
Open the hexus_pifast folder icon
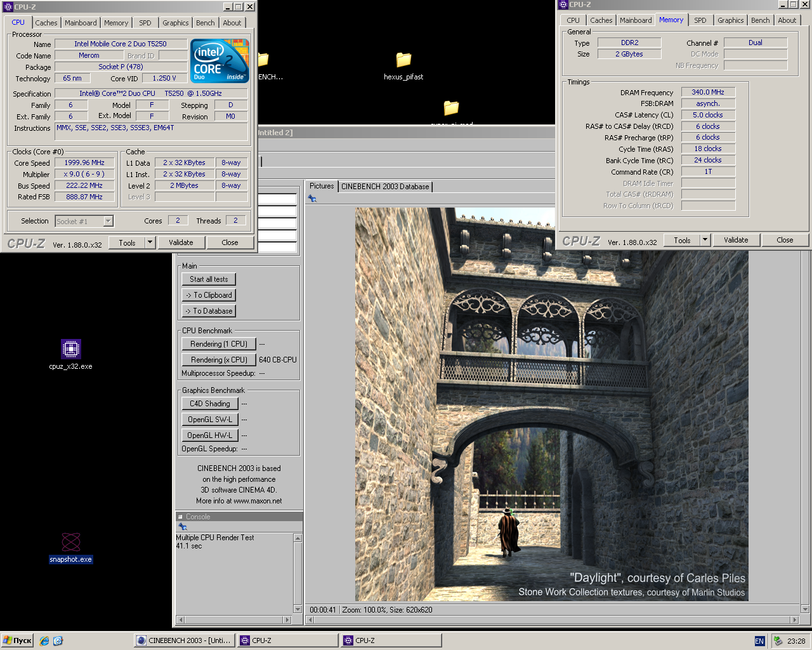403,66
